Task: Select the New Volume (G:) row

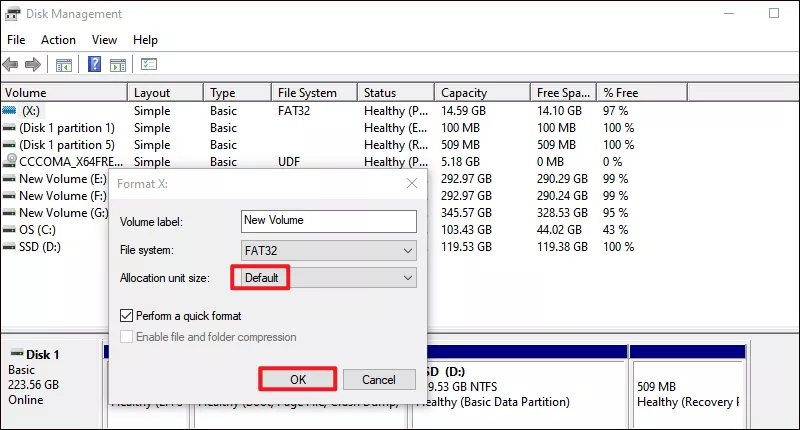Action: (64, 212)
